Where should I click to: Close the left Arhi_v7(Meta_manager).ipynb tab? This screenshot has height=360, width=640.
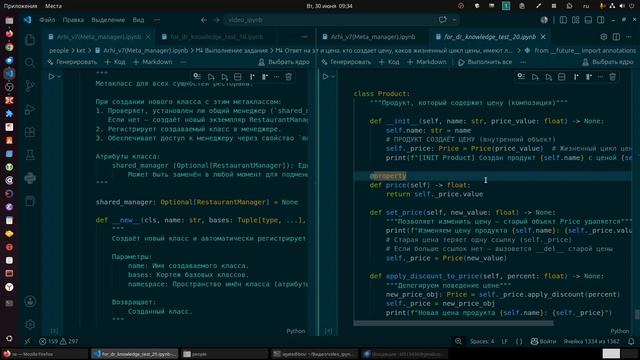tap(148, 37)
